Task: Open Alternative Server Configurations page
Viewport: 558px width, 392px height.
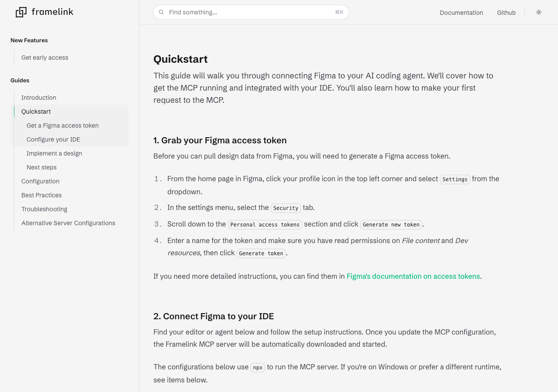Action: pos(68,223)
